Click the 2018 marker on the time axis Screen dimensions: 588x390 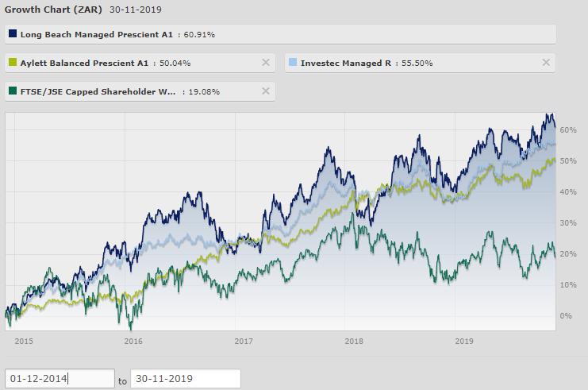tap(354, 342)
